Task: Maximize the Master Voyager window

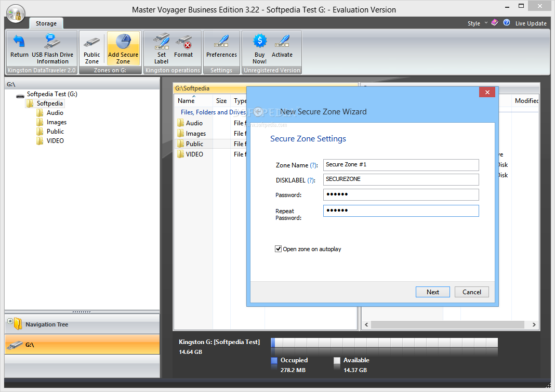Action: (x=521, y=6)
